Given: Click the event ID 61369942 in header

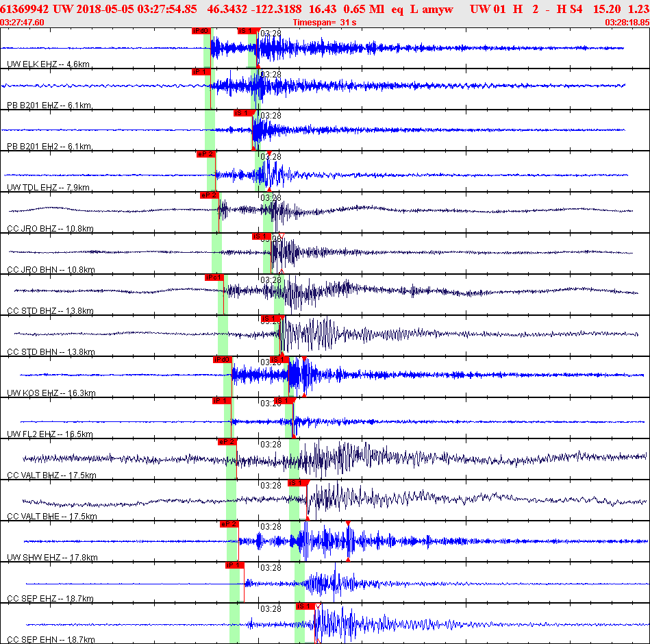Looking at the screenshot, I should [25, 9].
